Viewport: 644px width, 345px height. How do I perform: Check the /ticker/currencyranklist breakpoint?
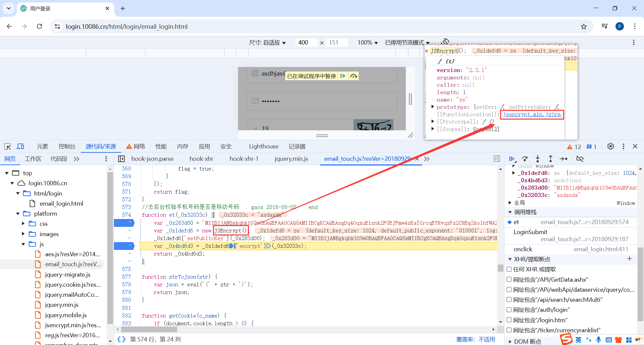point(509,330)
